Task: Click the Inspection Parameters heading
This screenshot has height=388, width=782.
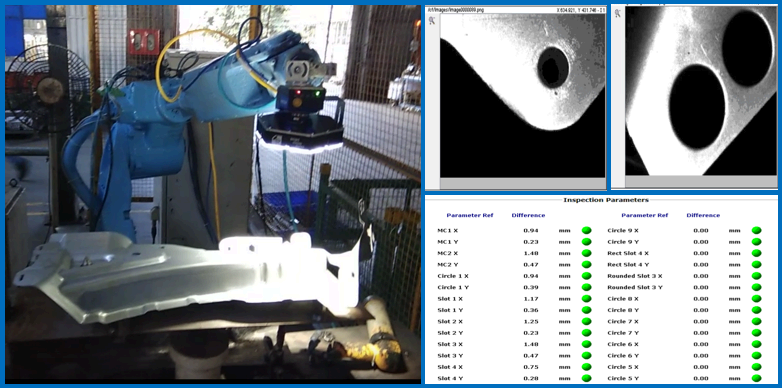Action: coord(606,200)
